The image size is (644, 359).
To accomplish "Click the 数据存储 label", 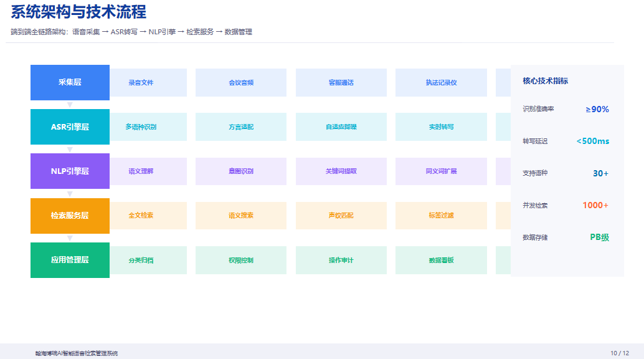I will click(535, 237).
